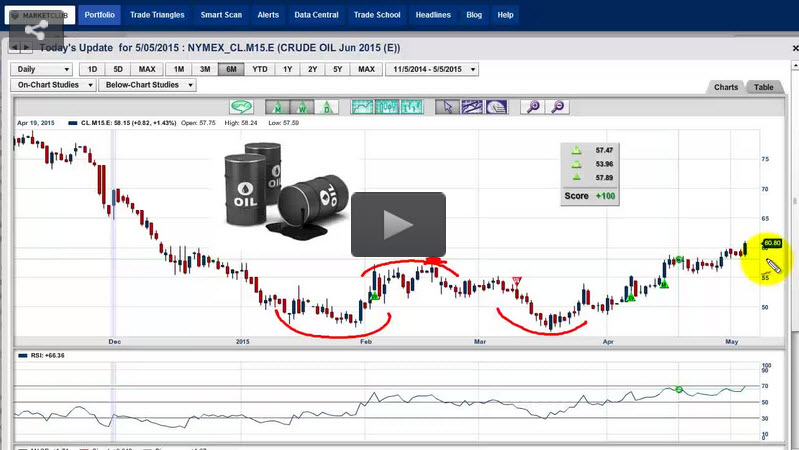This screenshot has width=799, height=450.
Task: Open the Trade Triangles menu
Action: (x=157, y=15)
